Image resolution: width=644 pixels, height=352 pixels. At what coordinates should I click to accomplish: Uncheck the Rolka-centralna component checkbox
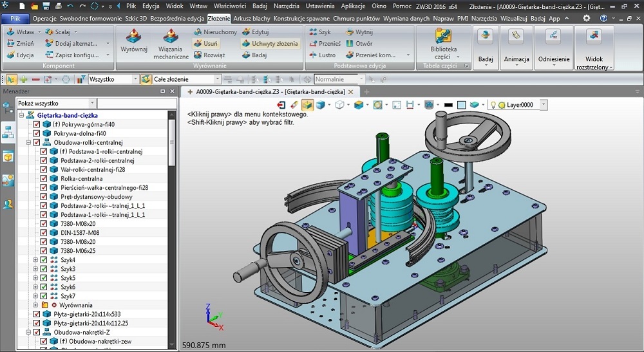[44, 179]
